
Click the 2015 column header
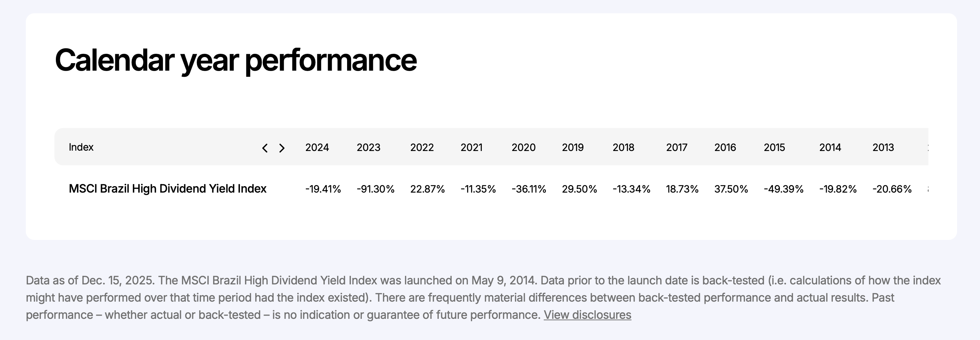(774, 147)
